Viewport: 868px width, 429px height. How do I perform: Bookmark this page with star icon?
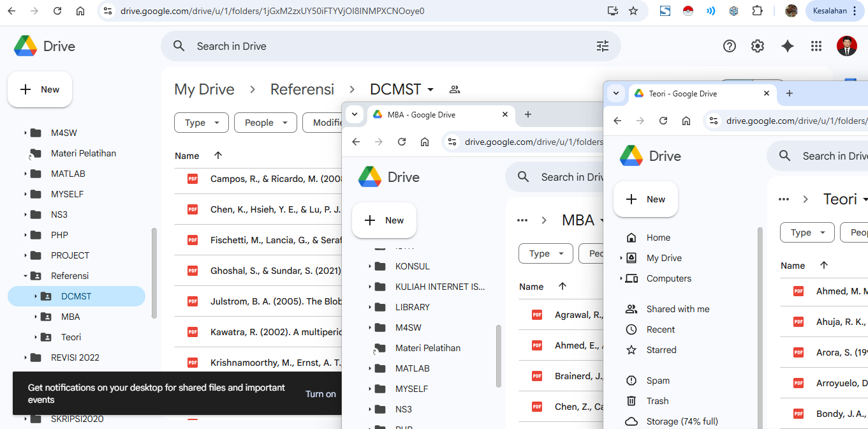[633, 11]
